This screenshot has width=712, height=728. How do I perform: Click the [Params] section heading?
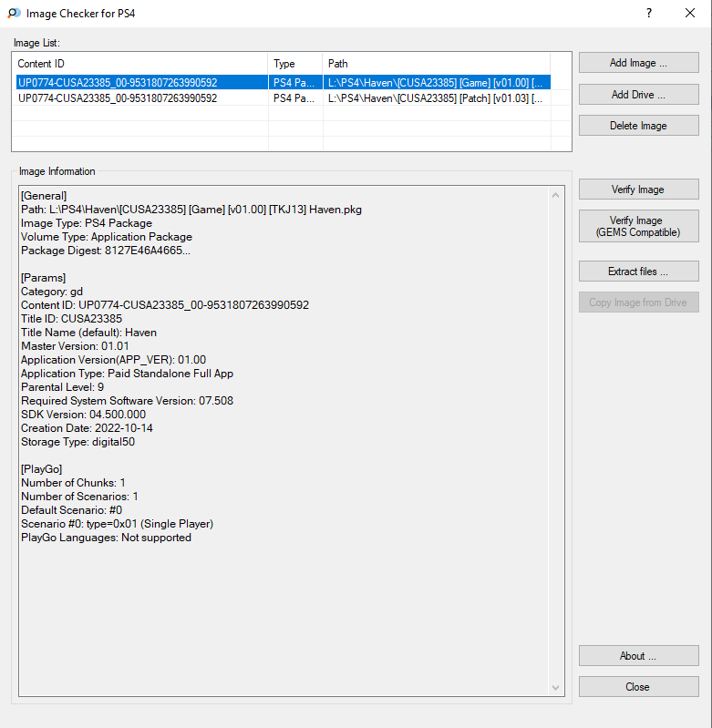click(43, 278)
